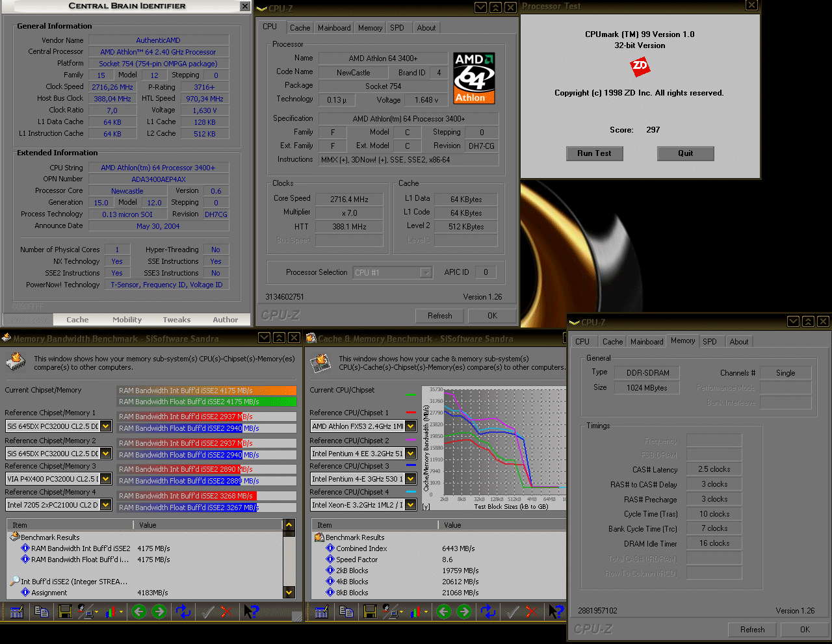832x644 pixels.
Task: Click green RAM Bandwidth Float 4175 MB/s bar
Action: (x=207, y=402)
